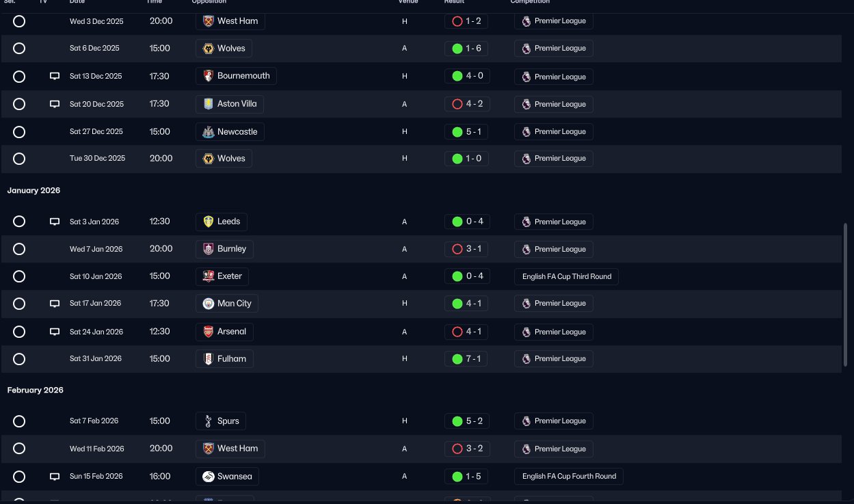
Task: Click the West Ham club badge, 3 Dec
Action: tap(209, 21)
